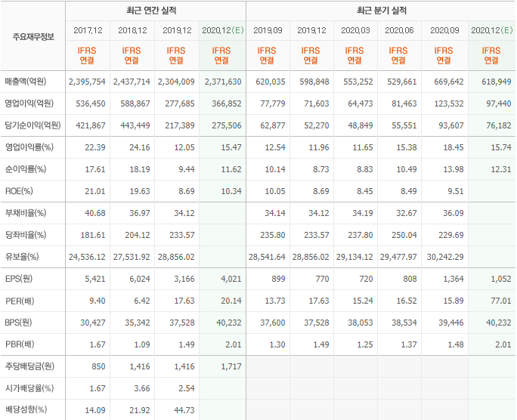
Task: Select the ROE(%) row label
Action: tap(19, 191)
